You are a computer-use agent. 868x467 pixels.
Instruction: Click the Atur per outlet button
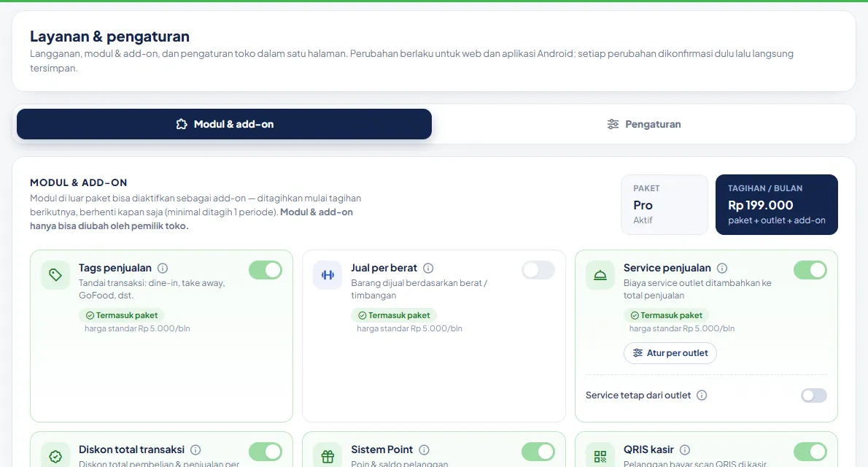670,353
